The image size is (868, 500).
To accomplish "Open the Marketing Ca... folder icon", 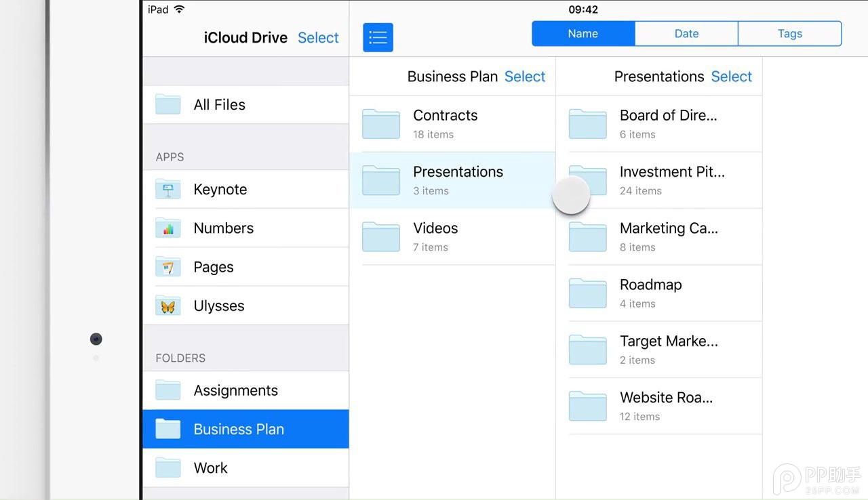I will (x=587, y=236).
